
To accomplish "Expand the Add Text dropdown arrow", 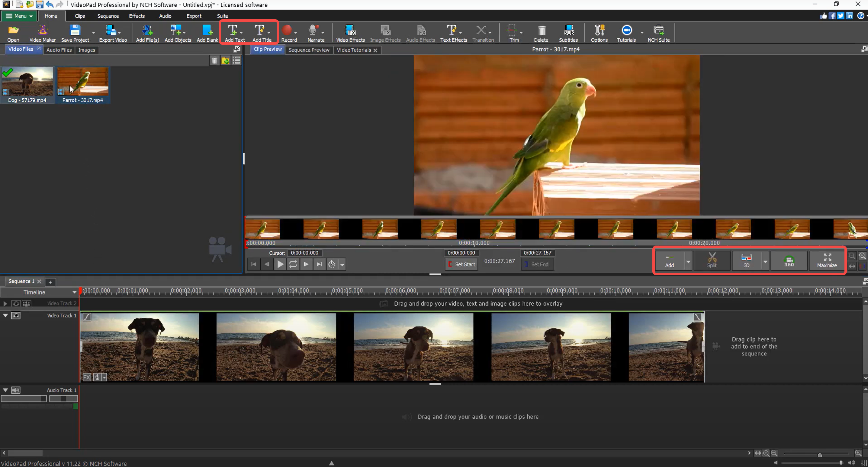I will click(x=241, y=33).
